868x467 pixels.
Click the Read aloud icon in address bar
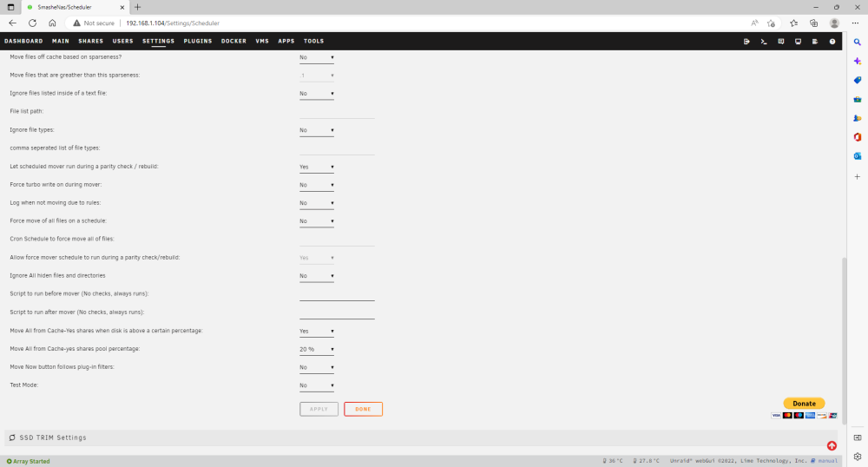coord(754,23)
